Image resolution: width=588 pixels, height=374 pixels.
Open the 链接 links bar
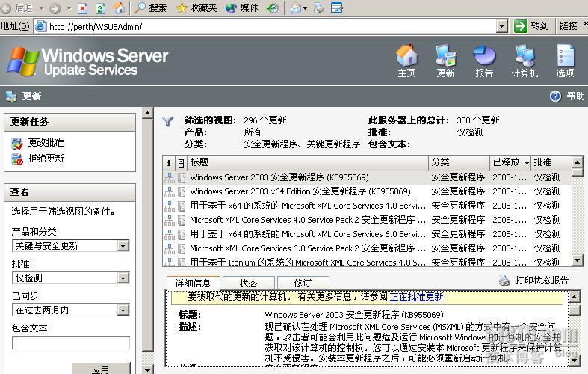(x=568, y=26)
